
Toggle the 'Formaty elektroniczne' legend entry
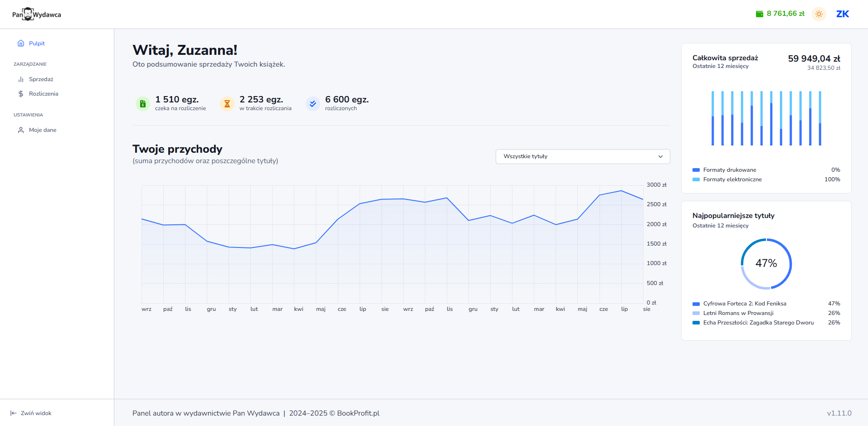[x=732, y=179]
